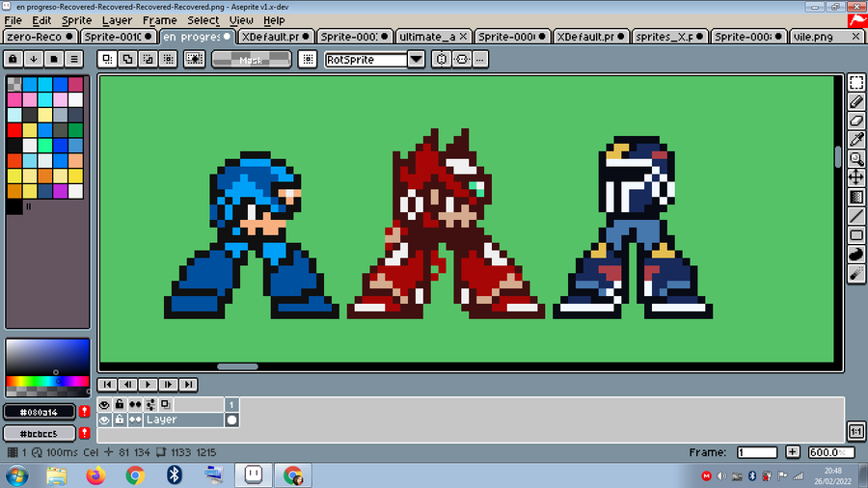The width and height of the screenshot is (868, 488).
Task: Toggle lock for all layers in header
Action: (x=120, y=404)
